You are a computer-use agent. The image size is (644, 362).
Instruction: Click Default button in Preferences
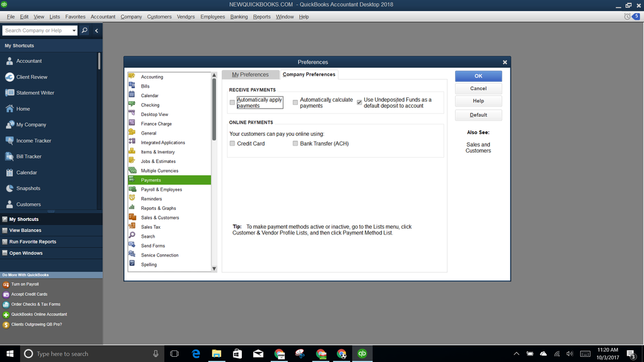478,115
